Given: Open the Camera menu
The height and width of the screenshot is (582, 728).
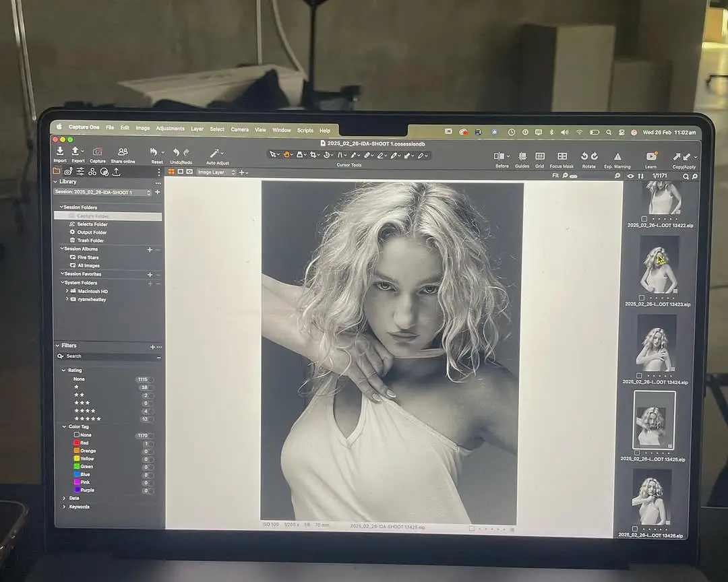Looking at the screenshot, I should (x=239, y=129).
